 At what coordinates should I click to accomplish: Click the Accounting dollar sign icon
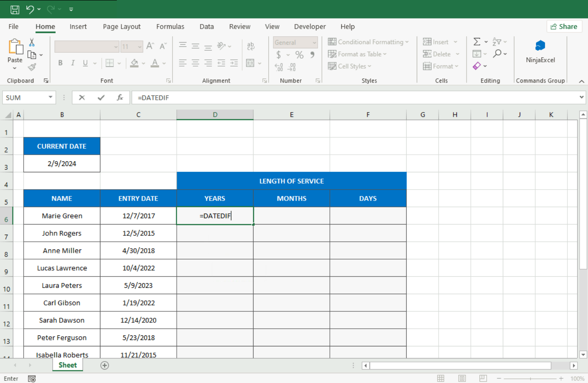pyautogui.click(x=278, y=55)
